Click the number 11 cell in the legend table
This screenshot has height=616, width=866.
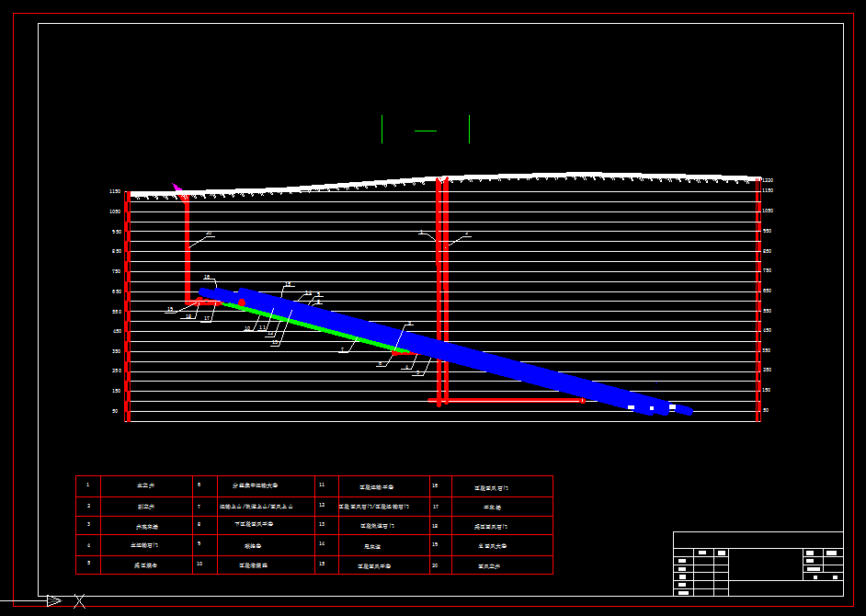coord(326,486)
